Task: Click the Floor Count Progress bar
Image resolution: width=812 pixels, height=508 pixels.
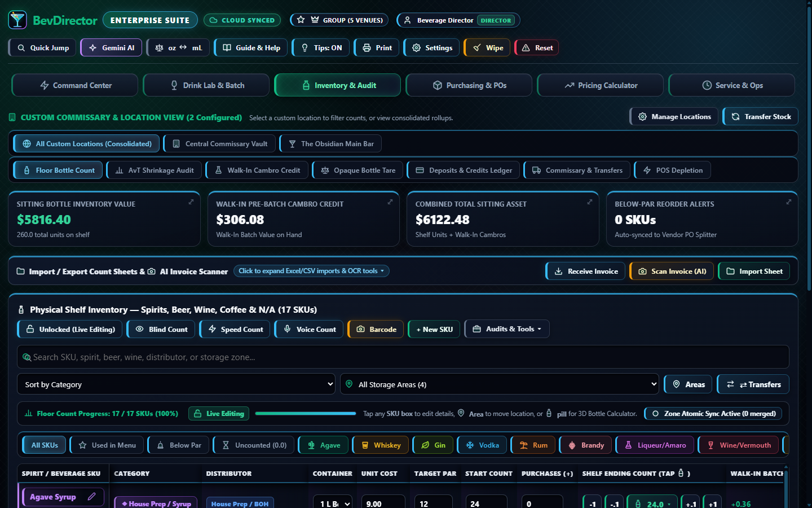Action: 305,414
